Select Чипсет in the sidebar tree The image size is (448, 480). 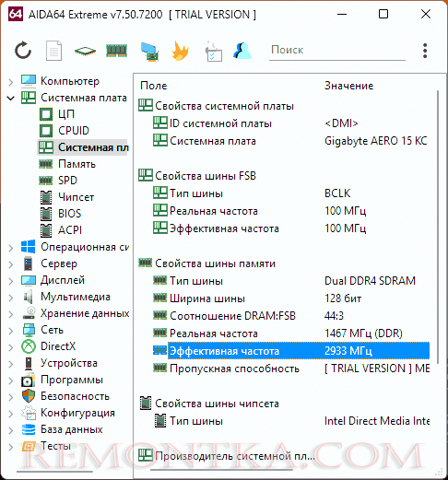point(76,197)
